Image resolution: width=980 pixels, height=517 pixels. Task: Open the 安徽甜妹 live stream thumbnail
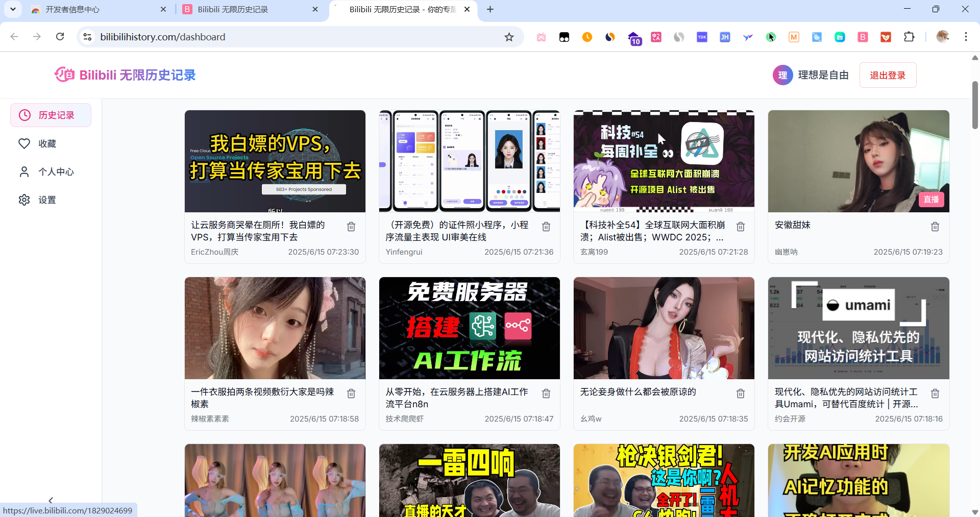coord(859,161)
